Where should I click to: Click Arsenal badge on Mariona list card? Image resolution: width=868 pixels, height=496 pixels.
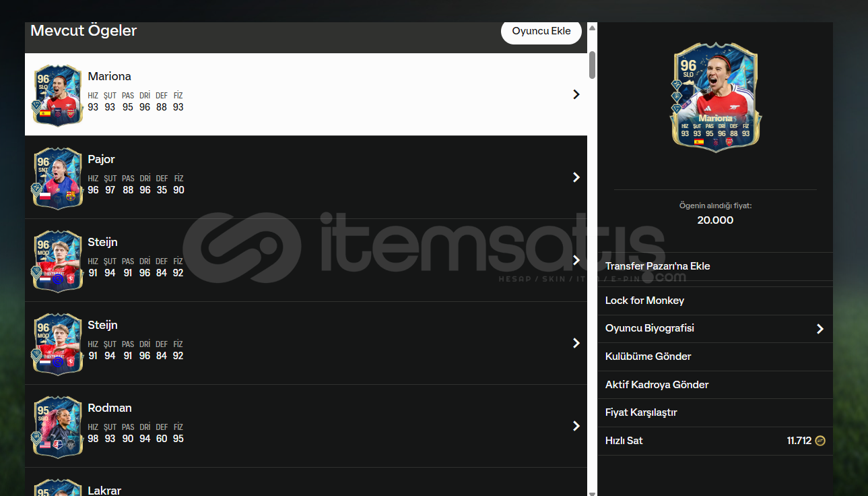click(71, 114)
